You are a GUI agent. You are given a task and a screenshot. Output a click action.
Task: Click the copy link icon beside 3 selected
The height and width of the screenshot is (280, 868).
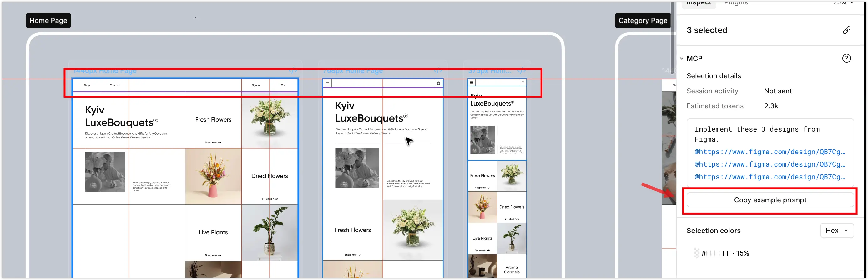click(x=846, y=30)
